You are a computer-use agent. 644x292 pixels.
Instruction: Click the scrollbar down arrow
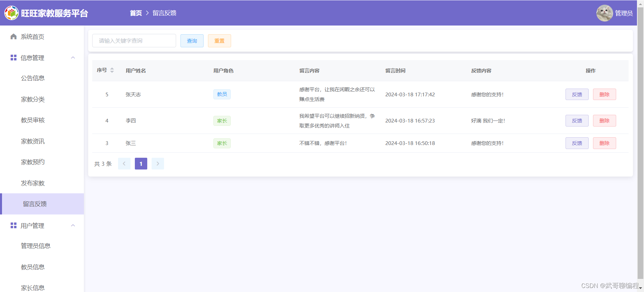coord(640,288)
